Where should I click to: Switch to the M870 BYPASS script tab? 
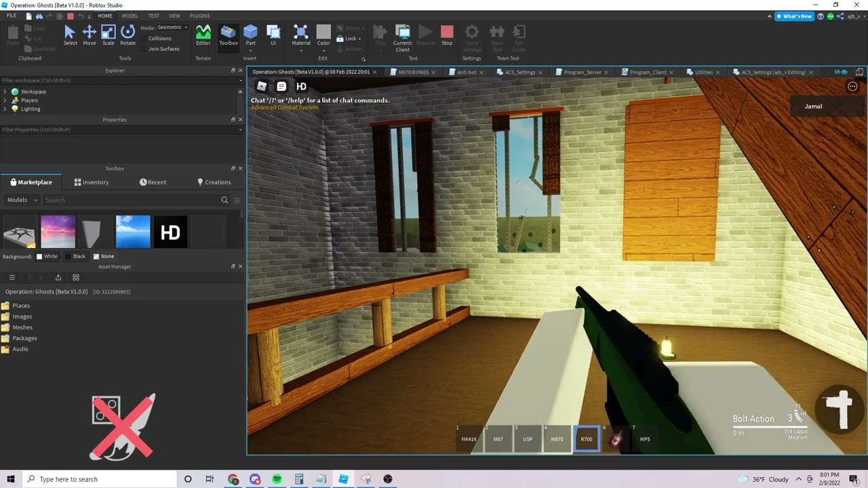414,72
